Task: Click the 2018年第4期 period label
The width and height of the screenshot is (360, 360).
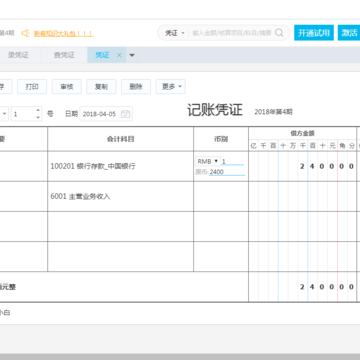Action: pos(273,112)
